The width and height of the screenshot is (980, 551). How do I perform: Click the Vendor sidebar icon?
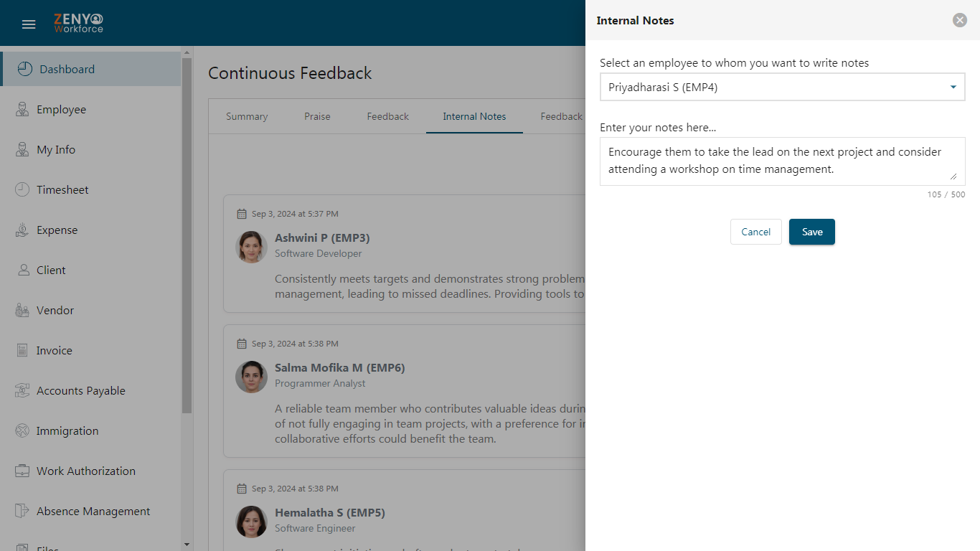coord(22,310)
